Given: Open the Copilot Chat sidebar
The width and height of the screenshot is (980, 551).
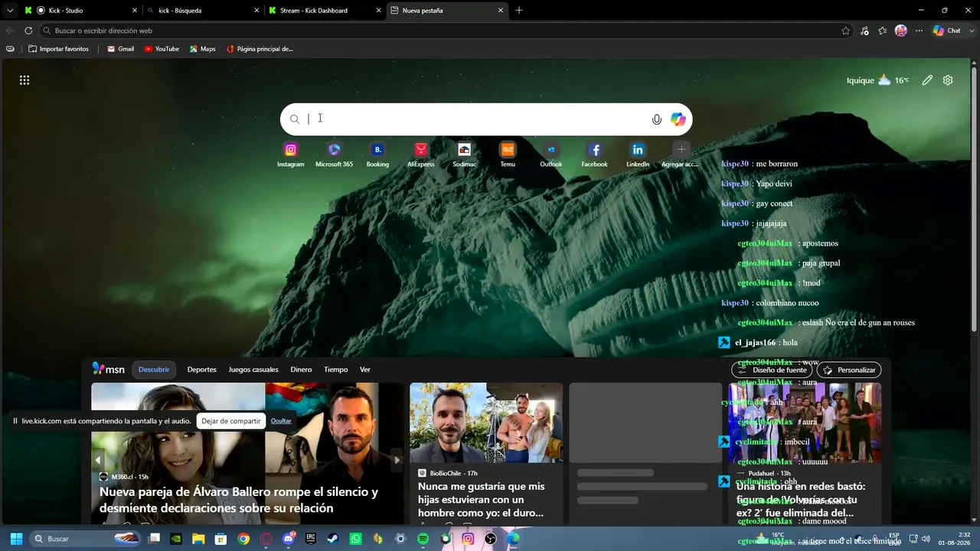Looking at the screenshot, I should point(947,31).
